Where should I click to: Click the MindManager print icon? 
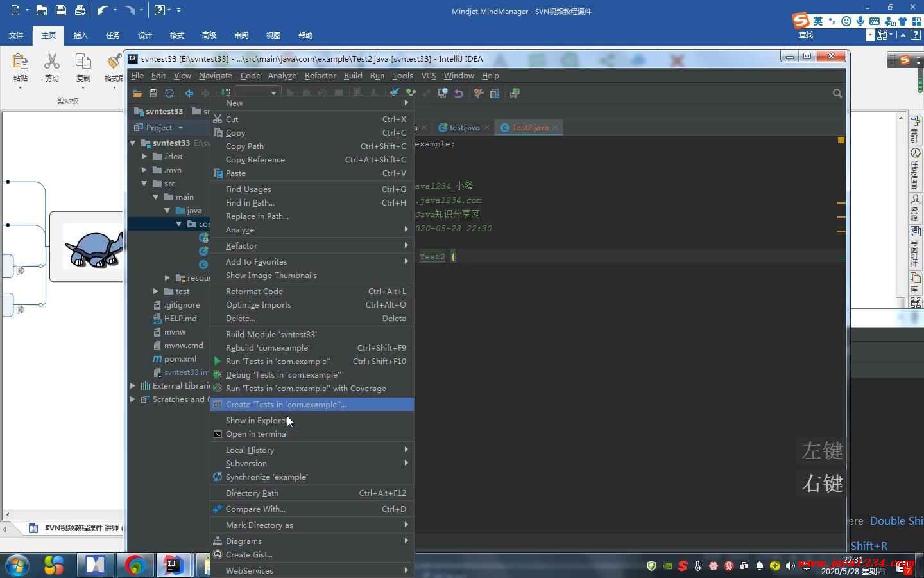[x=80, y=10]
